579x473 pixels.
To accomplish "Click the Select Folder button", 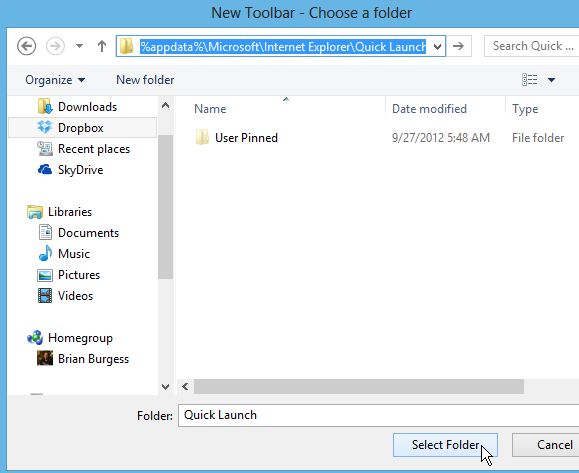I will [x=445, y=445].
